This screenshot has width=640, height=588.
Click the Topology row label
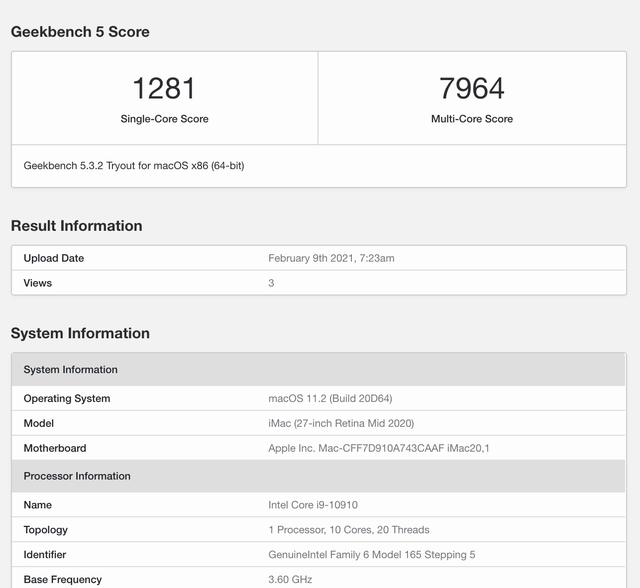(45, 530)
